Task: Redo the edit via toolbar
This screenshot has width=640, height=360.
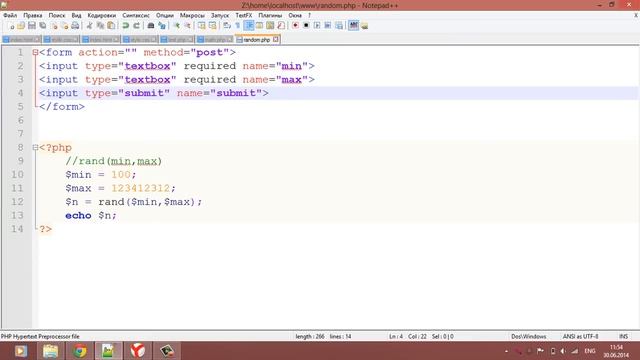Action: point(136,26)
